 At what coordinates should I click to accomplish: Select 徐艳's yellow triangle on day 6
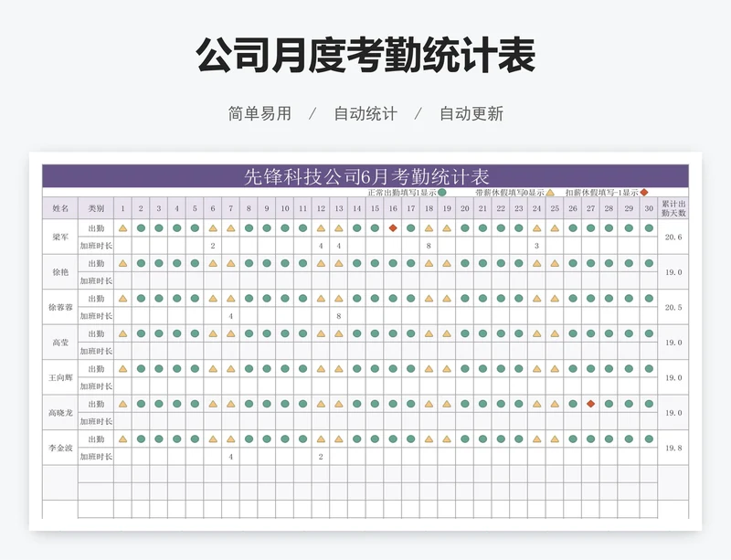click(x=213, y=263)
